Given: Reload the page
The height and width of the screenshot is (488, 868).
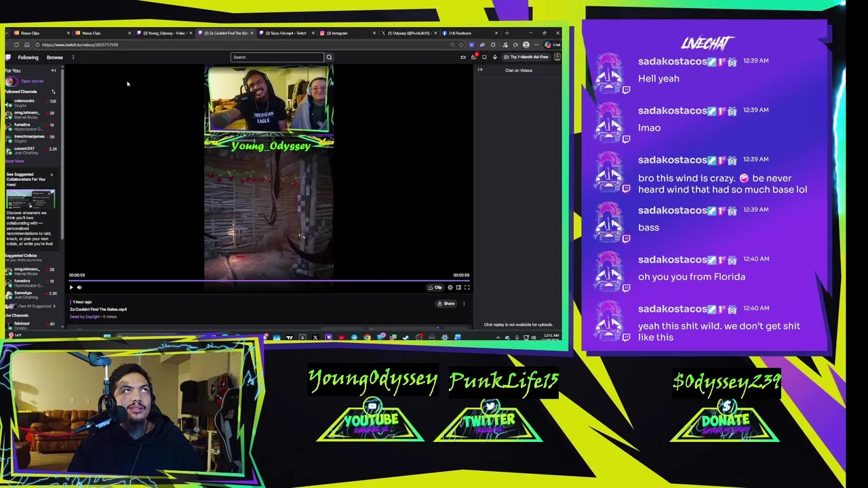Looking at the screenshot, I should click(16, 45).
